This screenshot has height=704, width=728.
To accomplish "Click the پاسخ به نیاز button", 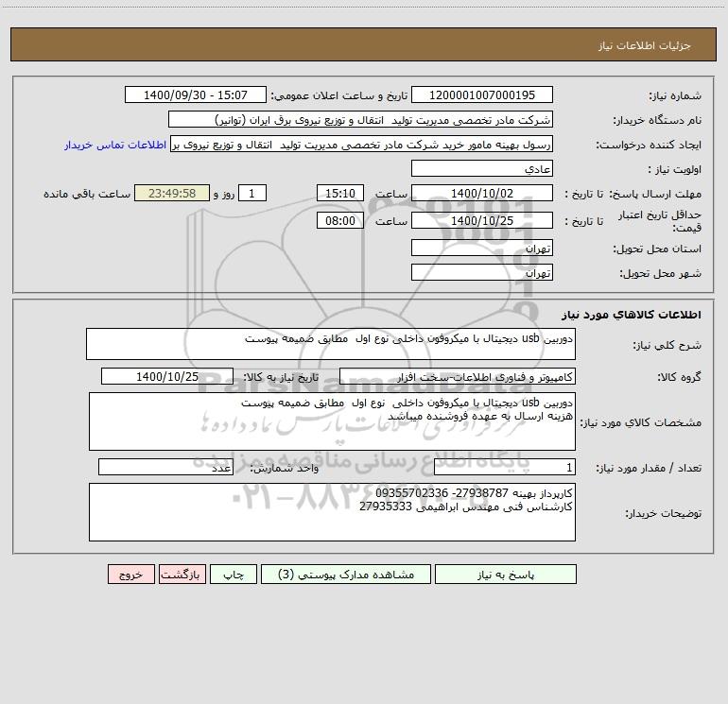I will click(506, 575).
